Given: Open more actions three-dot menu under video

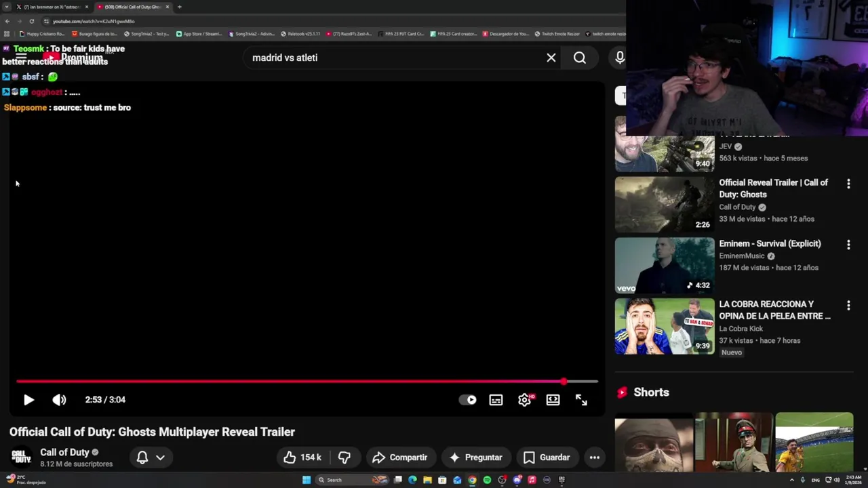Looking at the screenshot, I should tap(595, 457).
